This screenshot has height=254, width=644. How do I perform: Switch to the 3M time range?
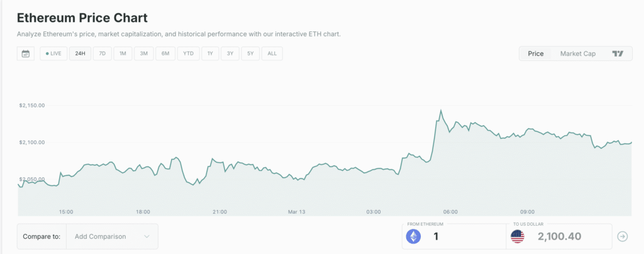pos(144,53)
